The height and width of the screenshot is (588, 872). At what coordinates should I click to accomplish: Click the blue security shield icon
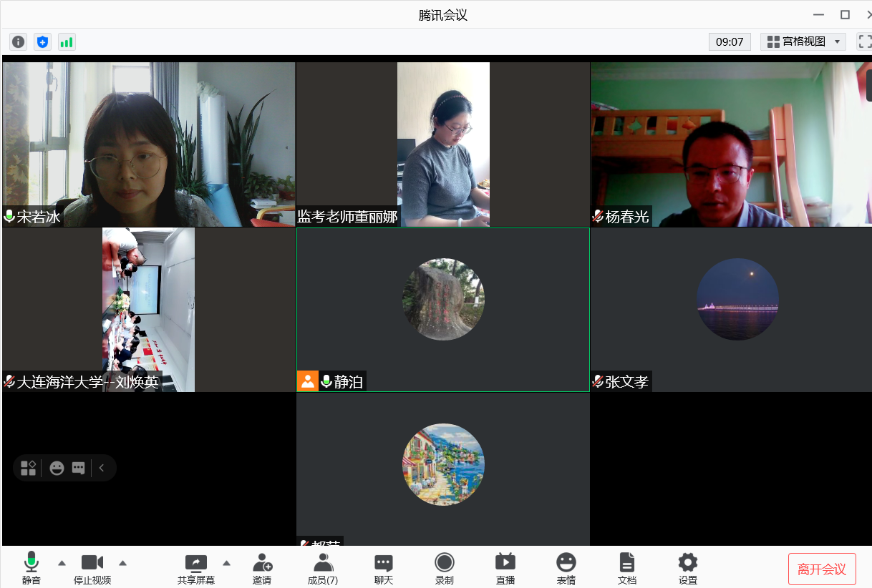point(42,42)
